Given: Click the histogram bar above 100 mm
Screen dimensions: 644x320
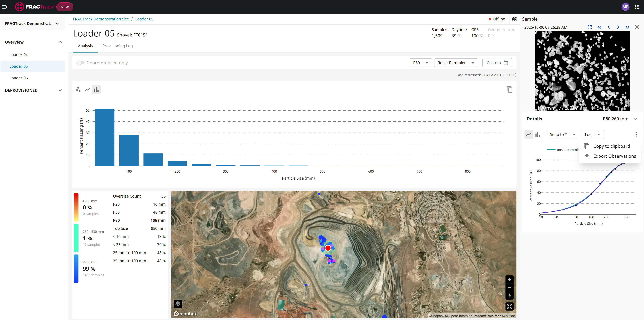Looking at the screenshot, I should [129, 150].
